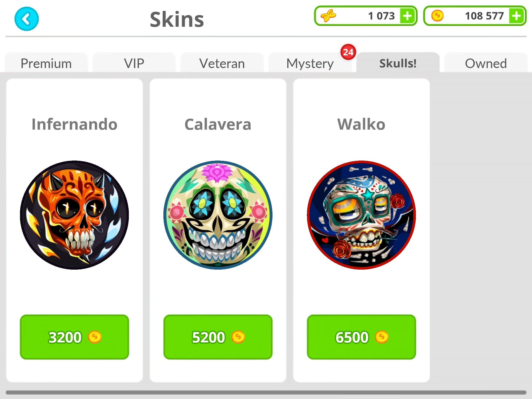Select the Skulls! tab
The image size is (532, 399).
(x=398, y=63)
